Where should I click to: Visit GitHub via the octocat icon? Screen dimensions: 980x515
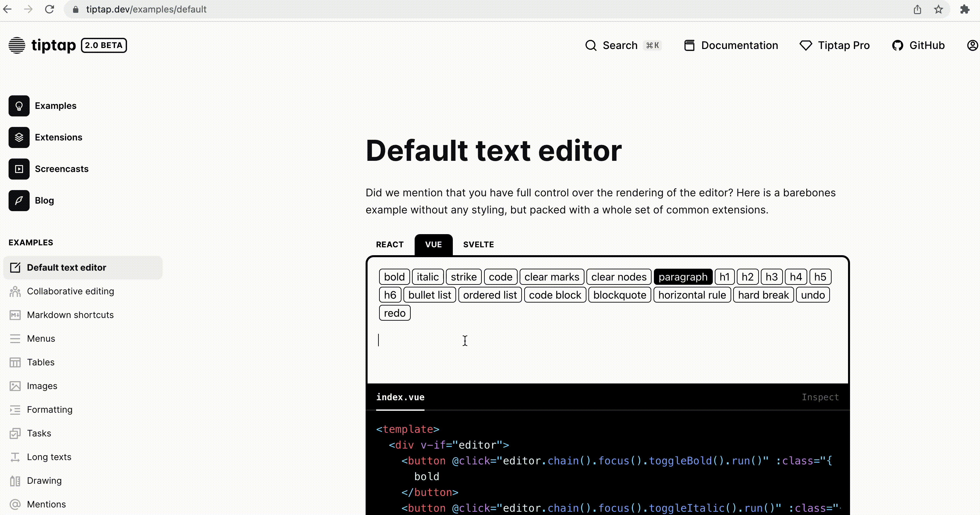click(x=898, y=45)
